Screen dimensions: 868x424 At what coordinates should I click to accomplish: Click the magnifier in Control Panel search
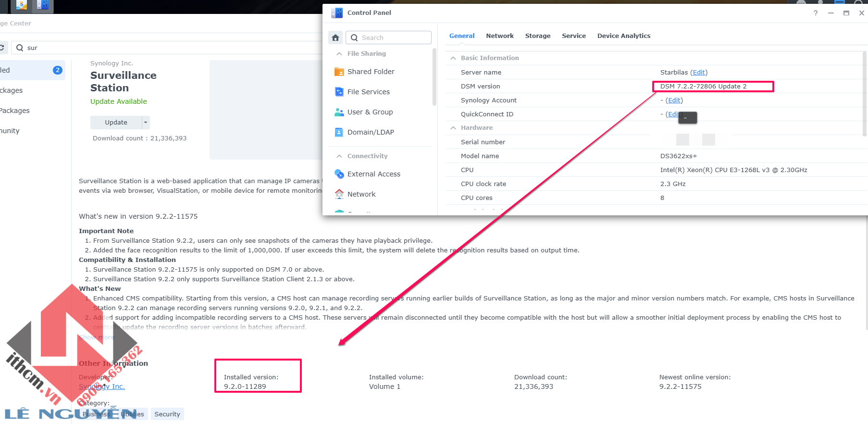coord(354,37)
